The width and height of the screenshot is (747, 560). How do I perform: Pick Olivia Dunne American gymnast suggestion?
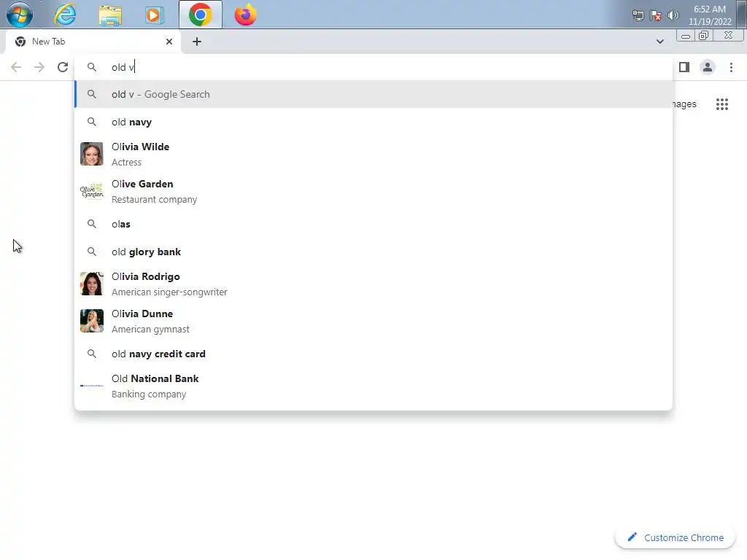373,321
